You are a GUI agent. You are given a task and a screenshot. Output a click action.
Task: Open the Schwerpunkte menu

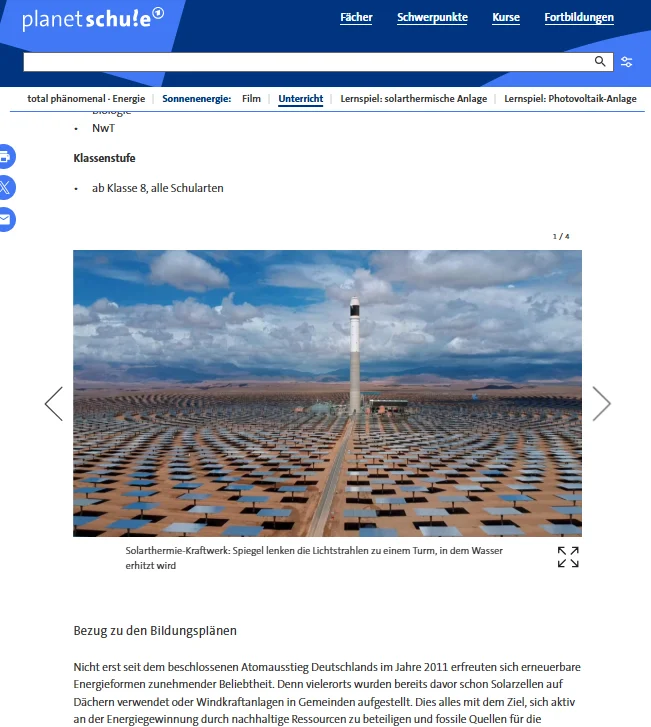click(432, 18)
